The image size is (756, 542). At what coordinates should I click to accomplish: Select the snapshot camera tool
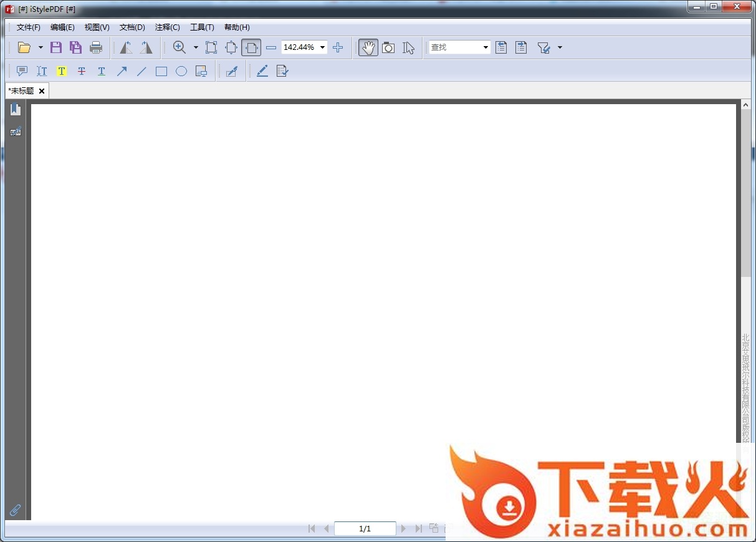pos(388,47)
